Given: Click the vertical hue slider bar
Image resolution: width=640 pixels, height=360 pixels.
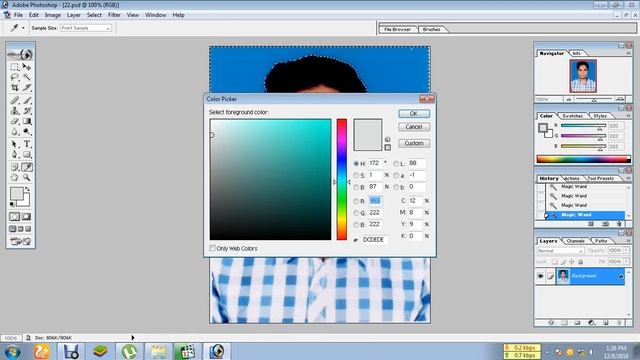Looking at the screenshot, I should pyautogui.click(x=342, y=179).
